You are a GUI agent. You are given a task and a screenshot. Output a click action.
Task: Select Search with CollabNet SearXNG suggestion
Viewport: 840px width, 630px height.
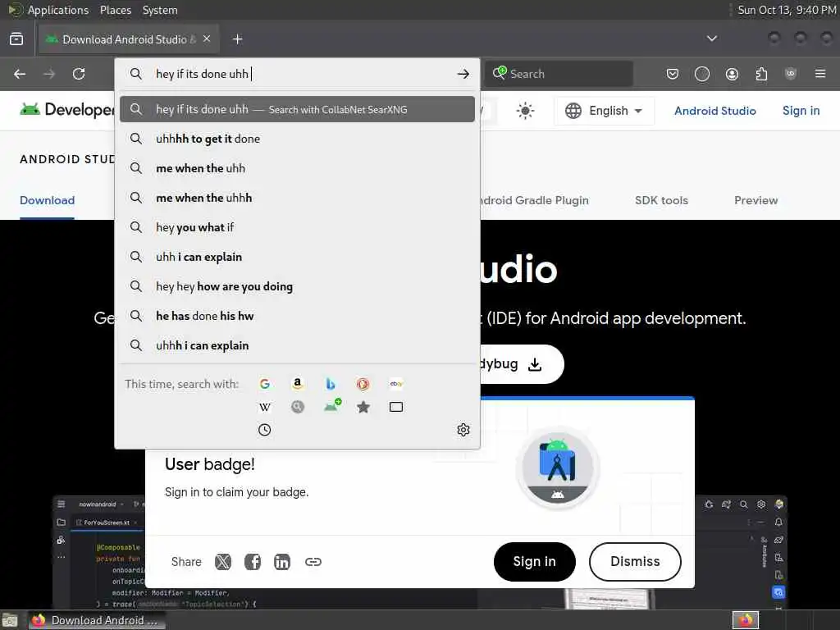pyautogui.click(x=297, y=109)
